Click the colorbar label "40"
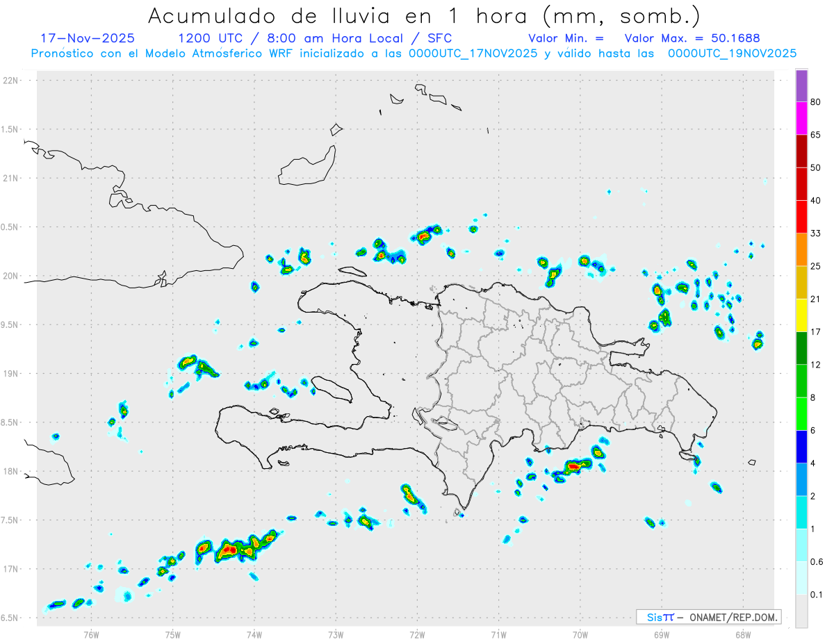 coord(816,201)
